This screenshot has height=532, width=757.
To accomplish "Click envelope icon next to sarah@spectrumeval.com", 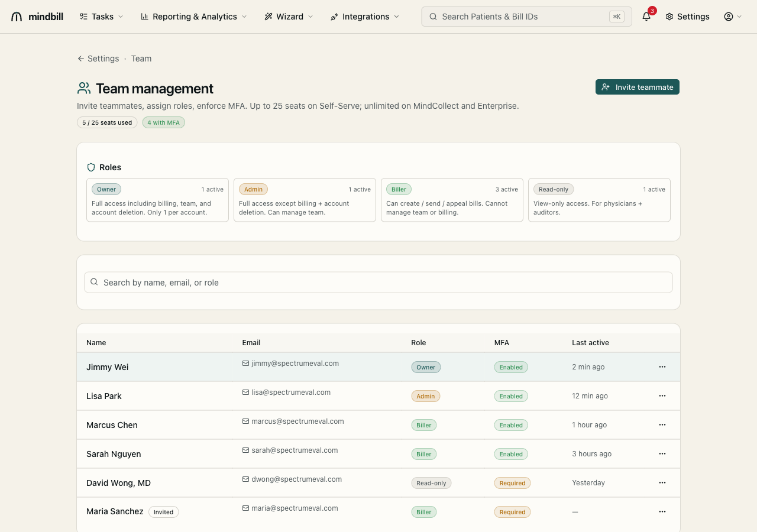I will point(245,450).
